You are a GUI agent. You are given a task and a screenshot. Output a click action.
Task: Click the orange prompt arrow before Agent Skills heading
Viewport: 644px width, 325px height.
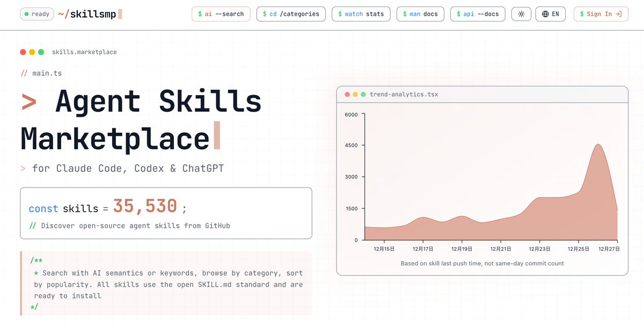click(28, 102)
